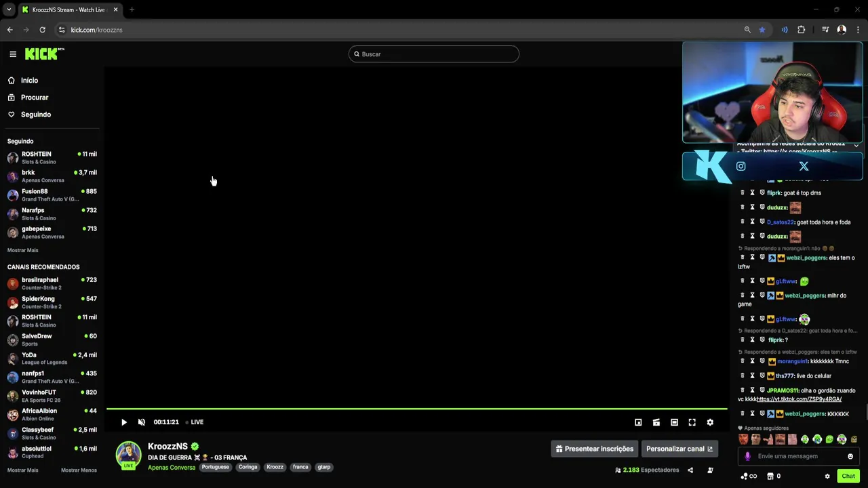Open Narafps channel
Screen dimensions: 868x488
(x=52, y=214)
